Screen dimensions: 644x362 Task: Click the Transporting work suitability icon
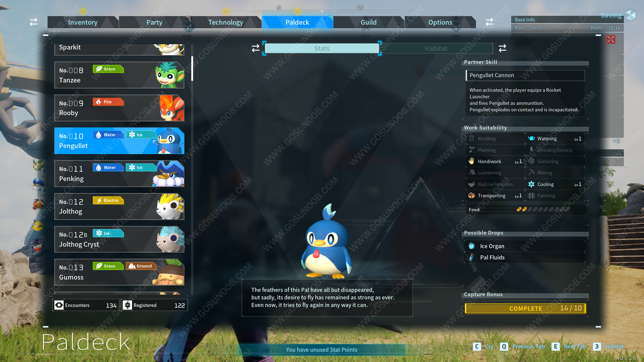[471, 195]
